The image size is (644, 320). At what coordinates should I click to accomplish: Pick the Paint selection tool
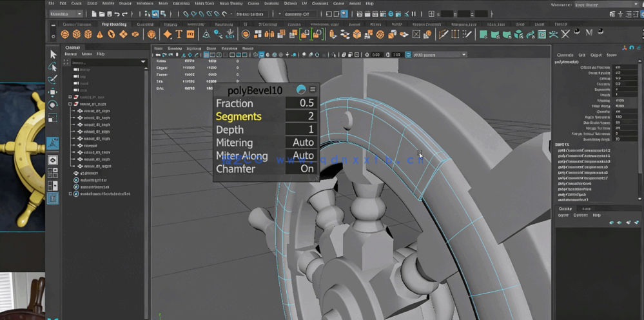click(53, 79)
